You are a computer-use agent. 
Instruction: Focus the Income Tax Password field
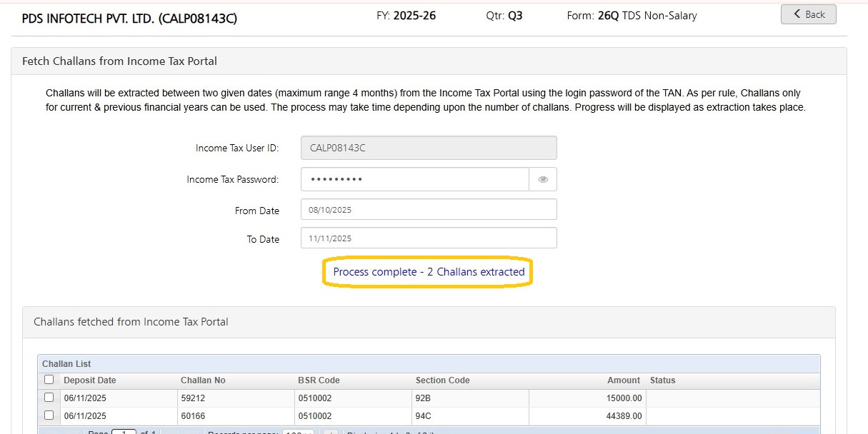[414, 179]
